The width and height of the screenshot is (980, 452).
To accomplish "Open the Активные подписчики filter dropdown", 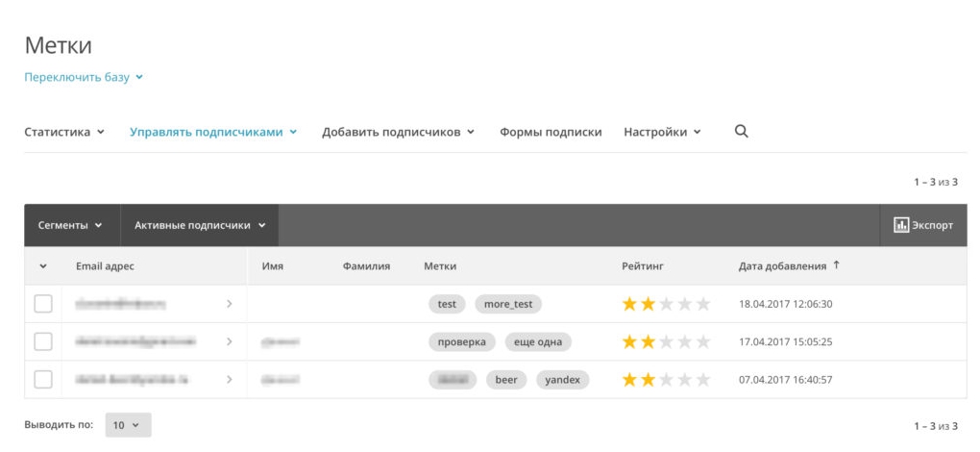I will tap(200, 225).
